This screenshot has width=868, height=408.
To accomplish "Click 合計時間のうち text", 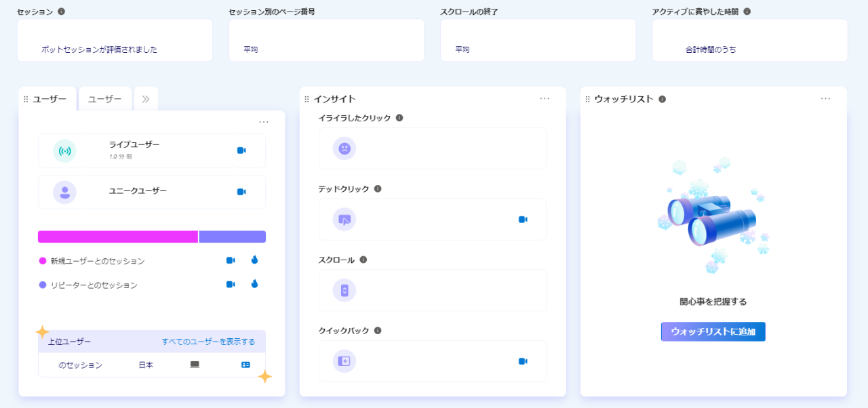I will point(711,49).
